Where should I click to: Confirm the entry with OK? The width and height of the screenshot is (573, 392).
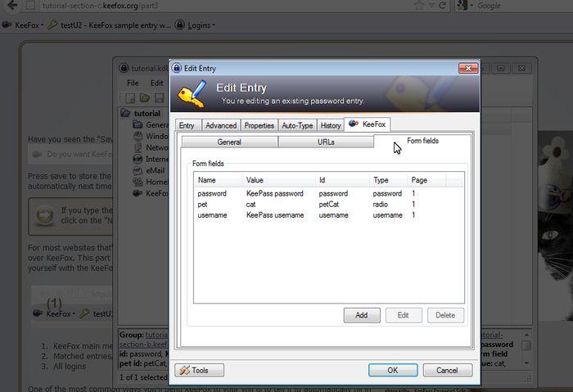393,370
